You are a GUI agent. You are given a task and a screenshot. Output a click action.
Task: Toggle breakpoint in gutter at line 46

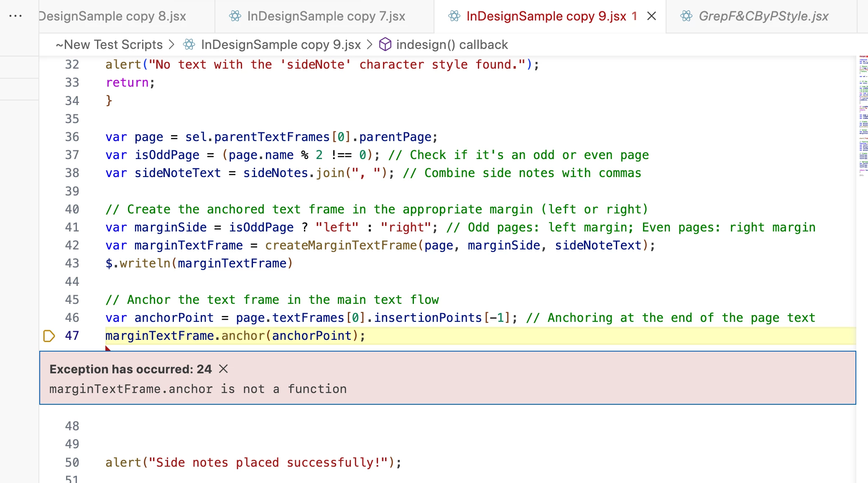tap(49, 318)
